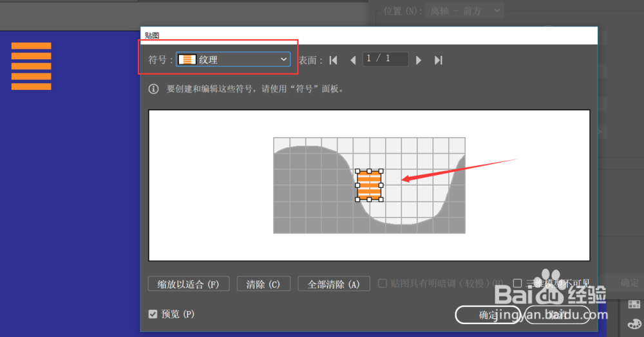
Task: Click the 贴图 dialog title
Action: point(152,35)
